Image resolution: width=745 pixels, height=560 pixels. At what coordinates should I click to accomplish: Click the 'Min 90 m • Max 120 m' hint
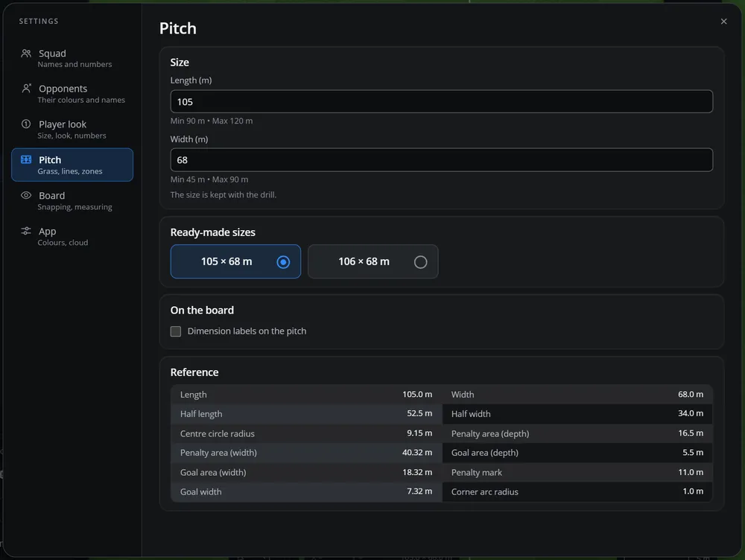click(212, 121)
